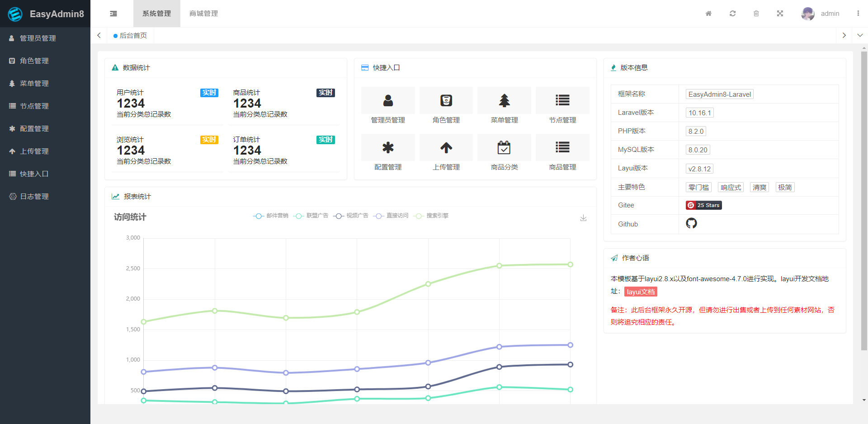Click the last 搜索引擎 data point on chart
This screenshot has height=424, width=868.
[x=570, y=264]
